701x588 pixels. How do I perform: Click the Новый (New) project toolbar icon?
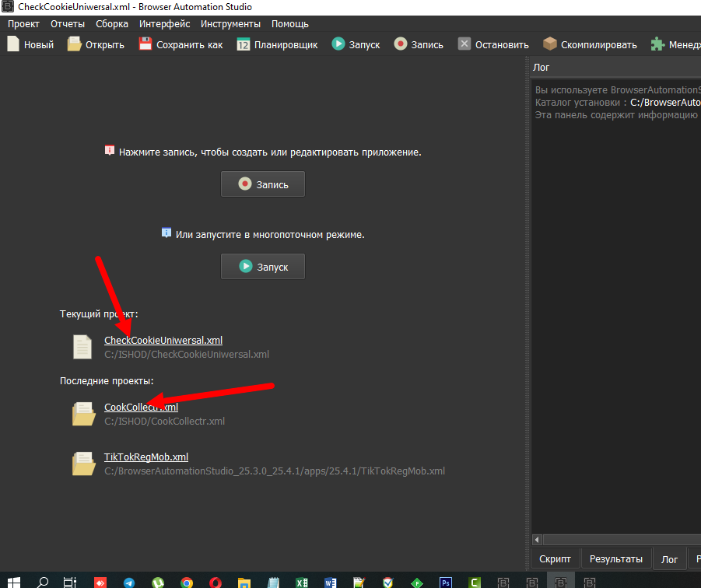coord(13,44)
